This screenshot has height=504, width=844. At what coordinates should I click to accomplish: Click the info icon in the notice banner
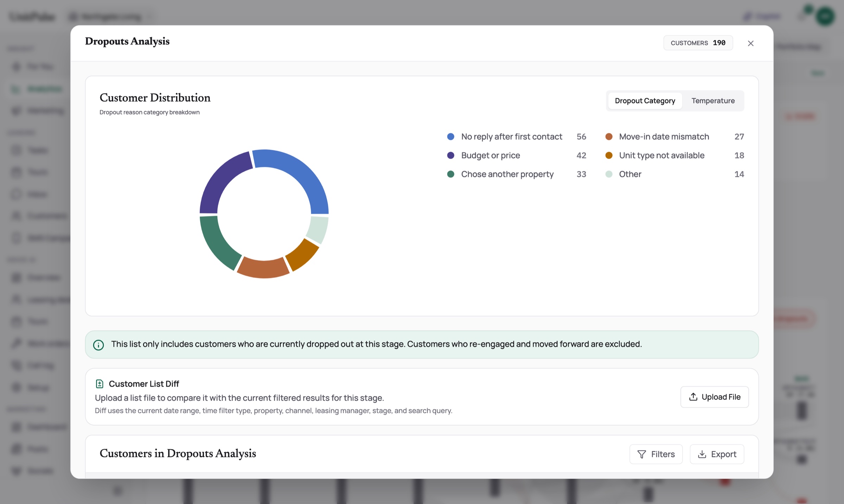coord(98,345)
